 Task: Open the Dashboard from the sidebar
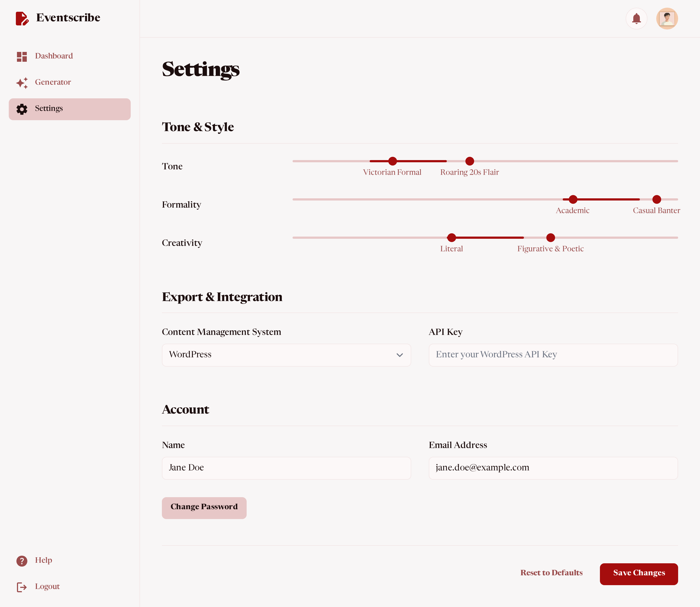click(54, 56)
